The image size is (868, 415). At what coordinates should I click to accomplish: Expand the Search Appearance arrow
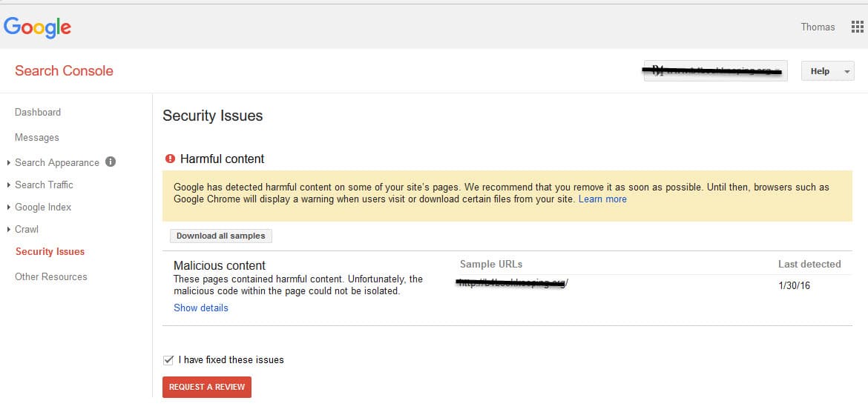[9, 163]
